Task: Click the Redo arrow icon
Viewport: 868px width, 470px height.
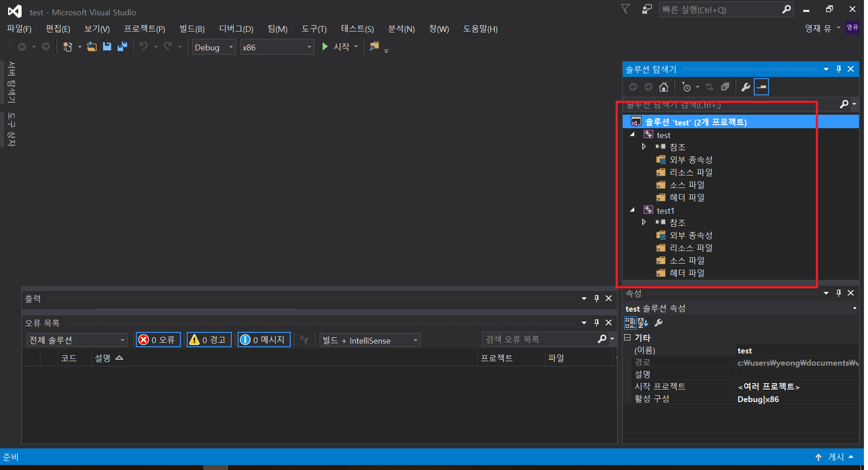Action: (x=168, y=47)
